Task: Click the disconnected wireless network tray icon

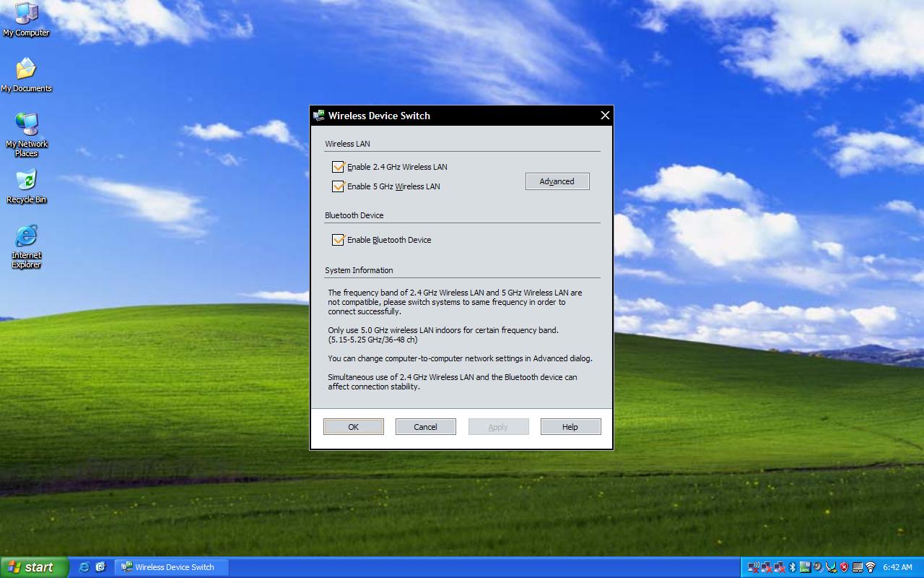Action: 754,567
